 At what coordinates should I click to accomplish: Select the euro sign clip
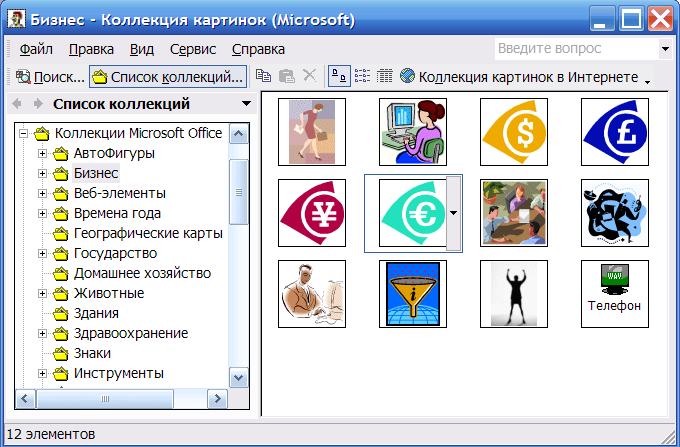click(412, 213)
